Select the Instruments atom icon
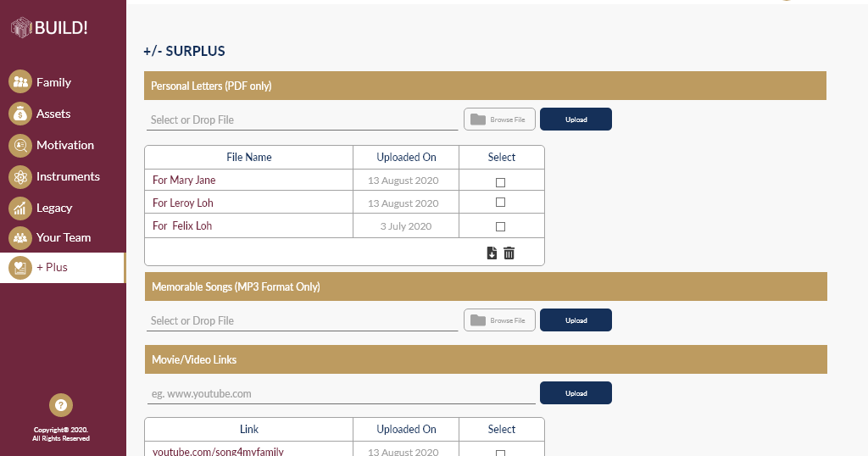The image size is (868, 456). [20, 176]
